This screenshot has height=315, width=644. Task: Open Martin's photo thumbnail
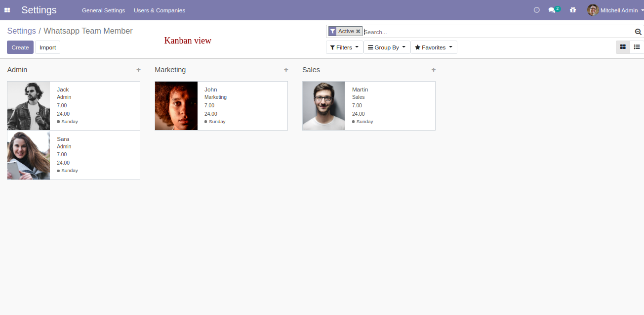[323, 106]
